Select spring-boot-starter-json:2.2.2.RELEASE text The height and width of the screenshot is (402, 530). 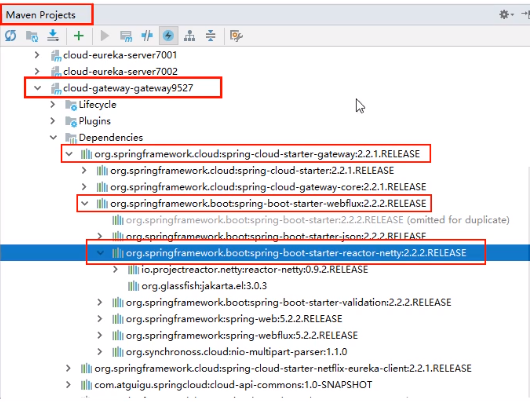tap(276, 236)
